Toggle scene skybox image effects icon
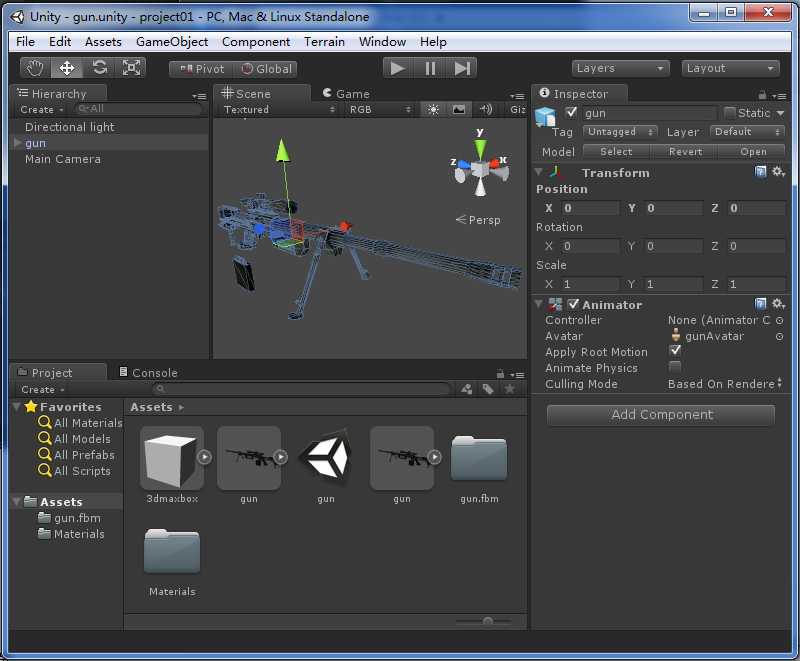The width and height of the screenshot is (800, 661). coord(459,110)
